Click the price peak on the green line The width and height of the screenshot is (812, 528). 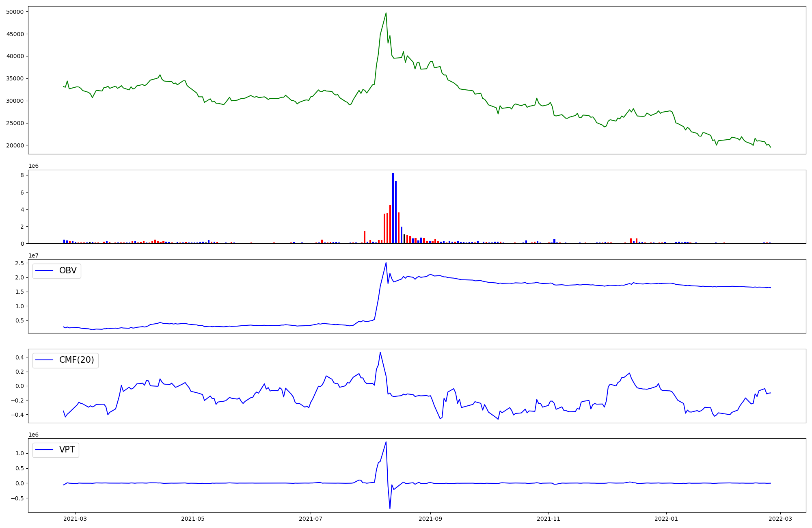tap(386, 13)
